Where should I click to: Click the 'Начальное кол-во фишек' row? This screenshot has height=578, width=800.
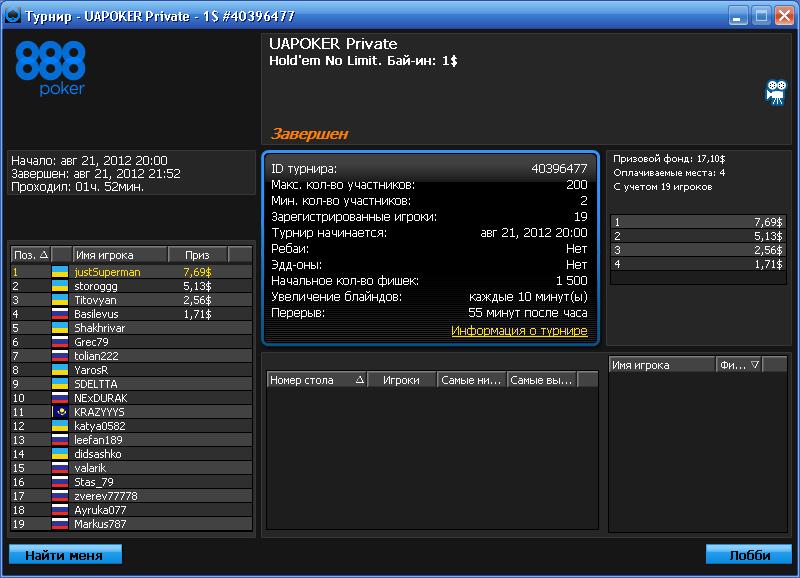pos(429,281)
